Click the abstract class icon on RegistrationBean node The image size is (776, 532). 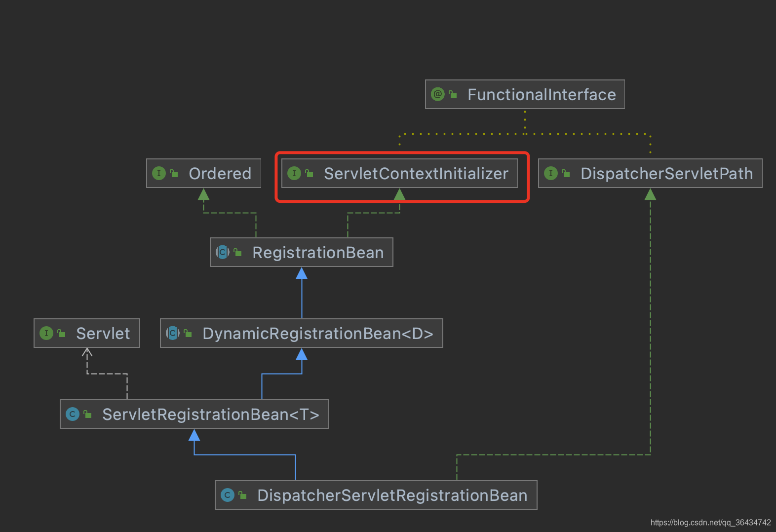[x=223, y=252]
